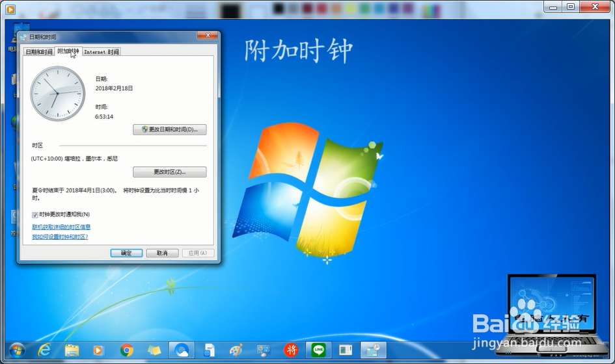
Task: Open the Internet 时间 tab
Action: click(x=102, y=52)
